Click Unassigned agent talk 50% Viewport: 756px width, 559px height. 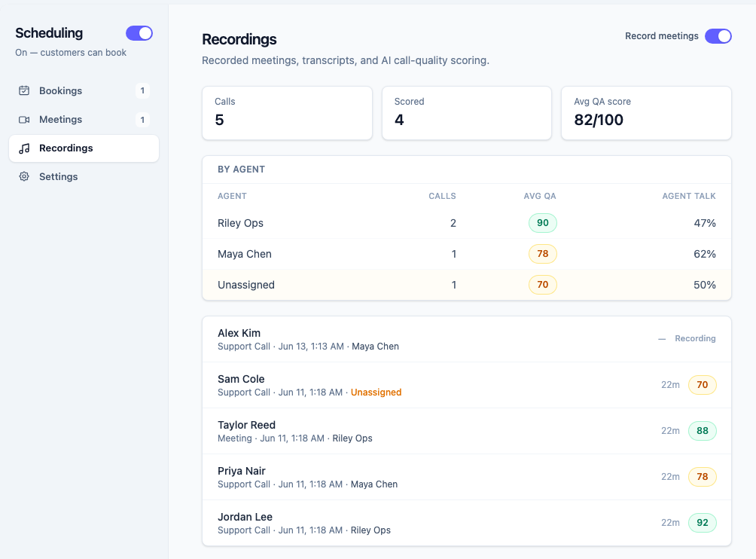click(x=704, y=285)
